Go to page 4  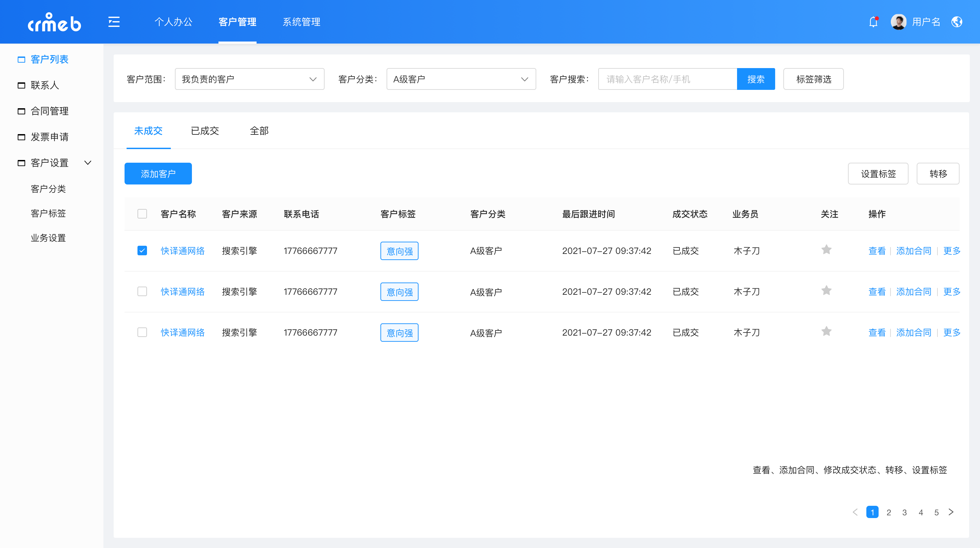pos(921,512)
